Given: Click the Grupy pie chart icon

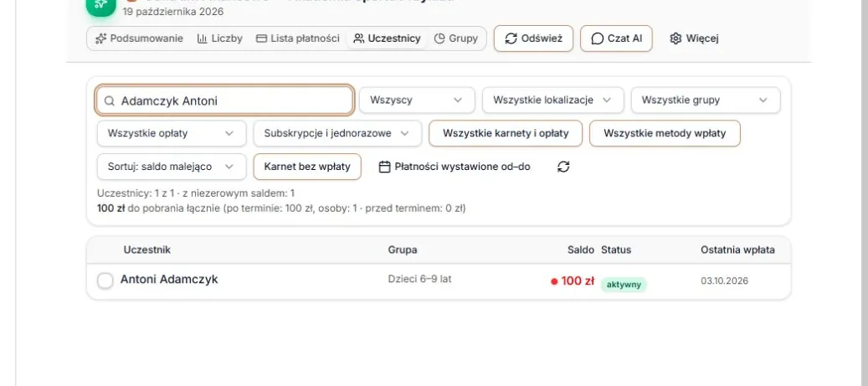Looking at the screenshot, I should [439, 39].
